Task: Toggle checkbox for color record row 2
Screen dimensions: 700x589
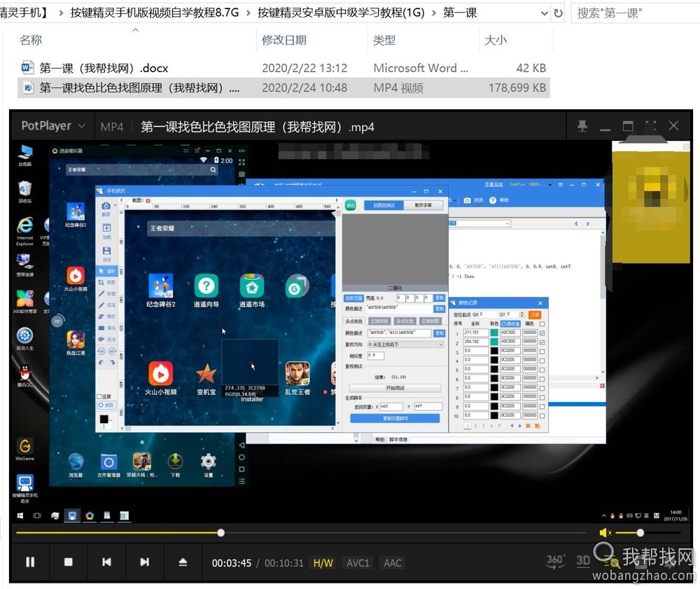Action: 542,342
